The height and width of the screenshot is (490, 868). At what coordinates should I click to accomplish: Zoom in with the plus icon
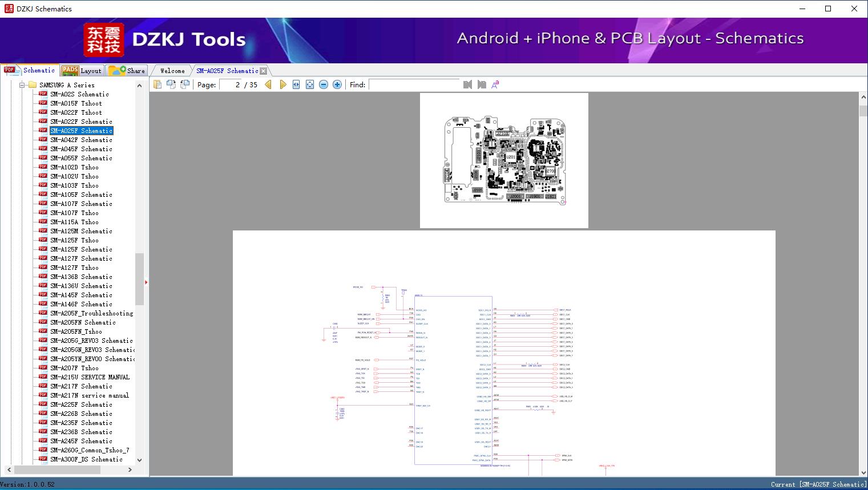[x=337, y=84]
